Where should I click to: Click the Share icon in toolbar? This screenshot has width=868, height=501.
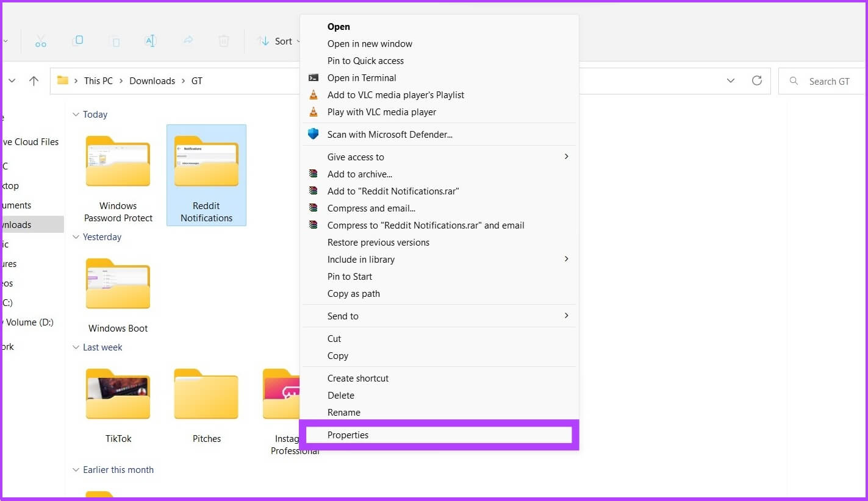click(188, 41)
